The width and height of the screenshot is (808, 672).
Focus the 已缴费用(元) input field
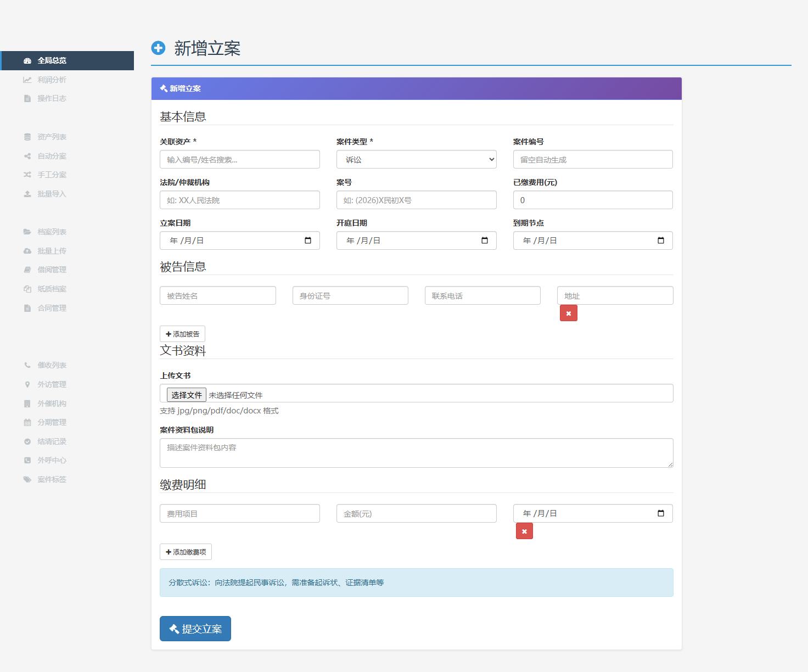click(x=593, y=200)
